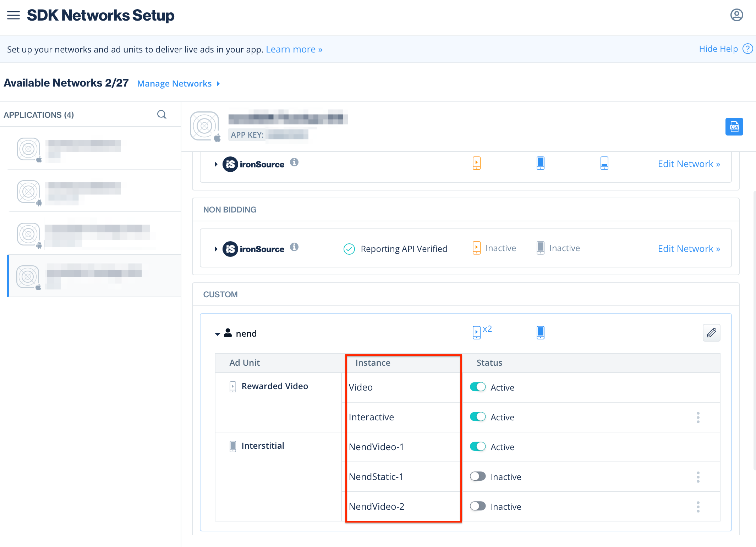Click the Reporting API Verified checkmark
Viewport: 756px width, 547px height.
(x=349, y=249)
